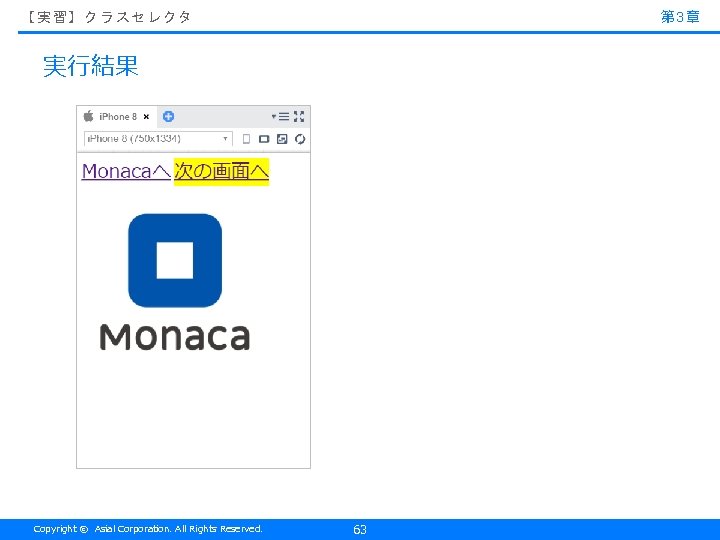Image resolution: width=720 pixels, height=540 pixels.
Task: Click the Monaca logo image
Action: point(175,281)
